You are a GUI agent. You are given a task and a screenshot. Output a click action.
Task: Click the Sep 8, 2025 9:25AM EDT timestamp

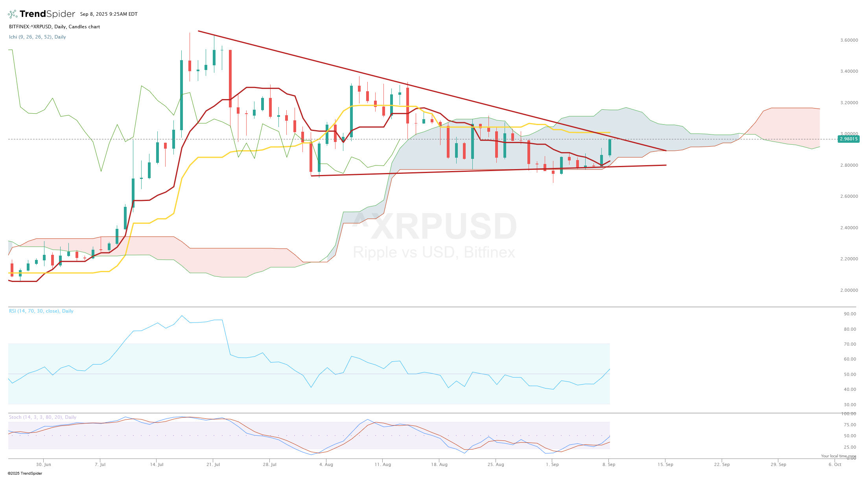(x=109, y=14)
